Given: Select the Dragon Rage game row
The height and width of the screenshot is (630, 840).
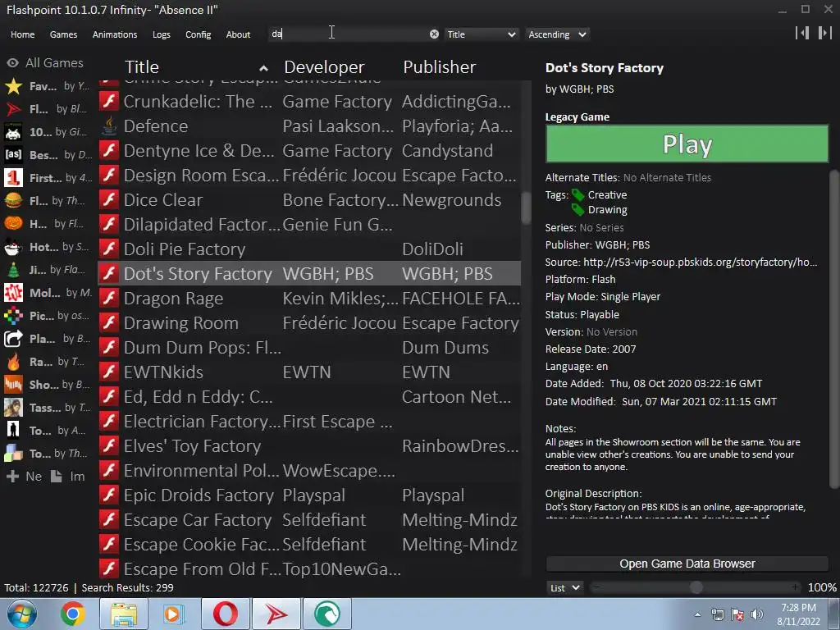Looking at the screenshot, I should pos(309,299).
